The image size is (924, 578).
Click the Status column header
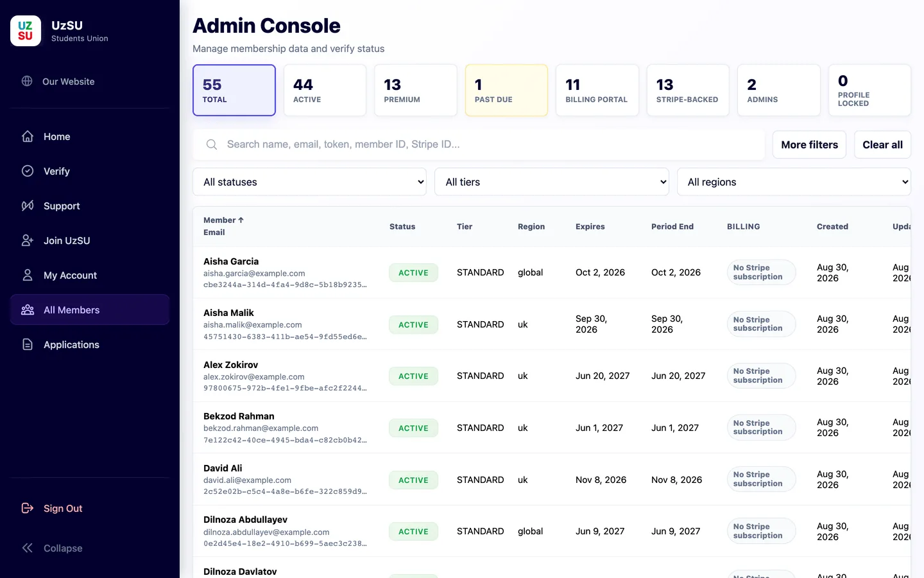[x=402, y=226]
